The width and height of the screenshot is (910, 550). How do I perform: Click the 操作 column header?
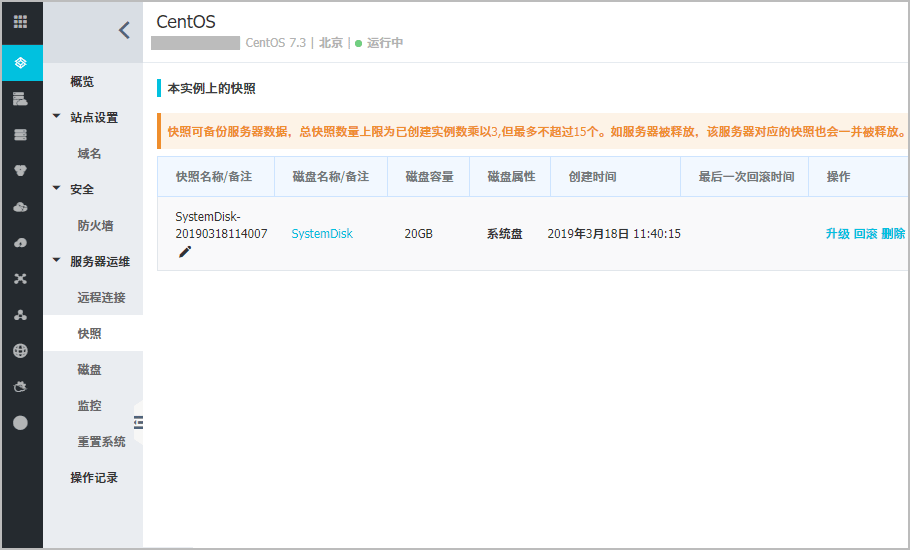coord(839,177)
